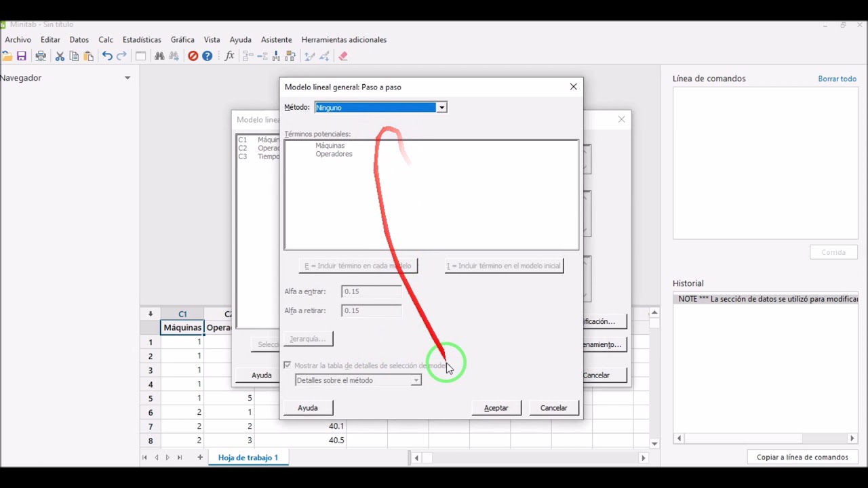Click the Open folder toolbar icon
Image resolution: width=868 pixels, height=488 pixels.
tap(7, 56)
